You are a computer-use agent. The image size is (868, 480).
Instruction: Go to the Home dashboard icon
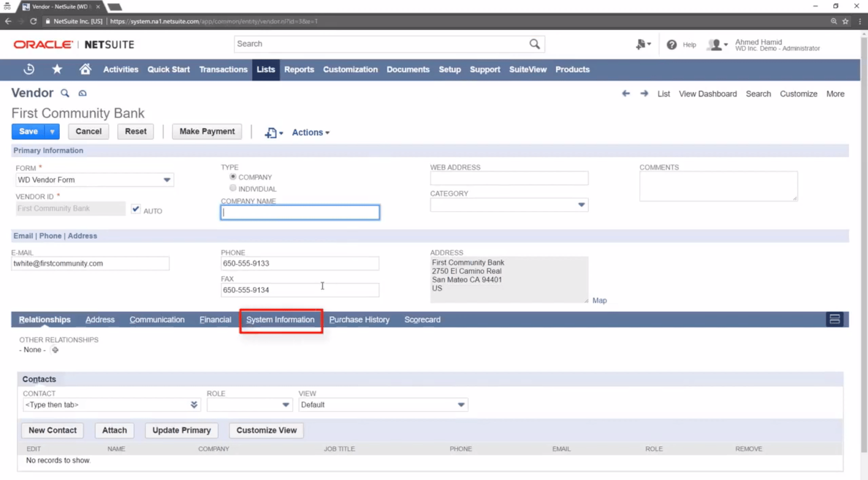point(85,69)
